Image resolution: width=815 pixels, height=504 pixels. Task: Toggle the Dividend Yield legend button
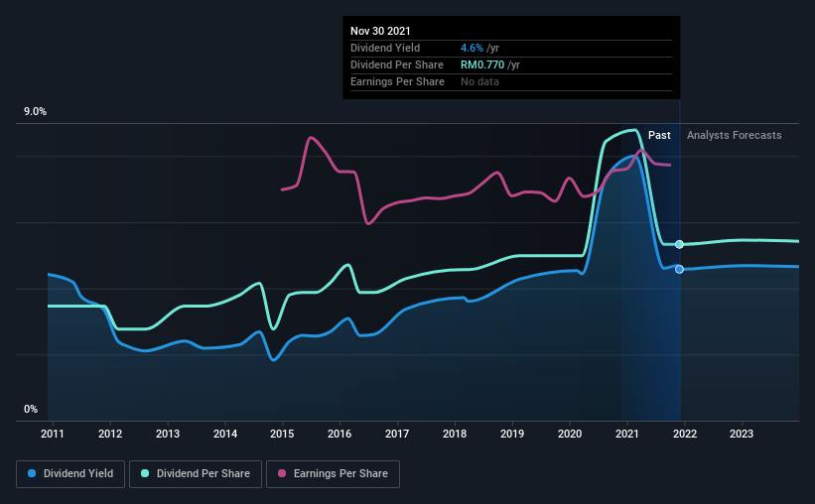[70, 474]
